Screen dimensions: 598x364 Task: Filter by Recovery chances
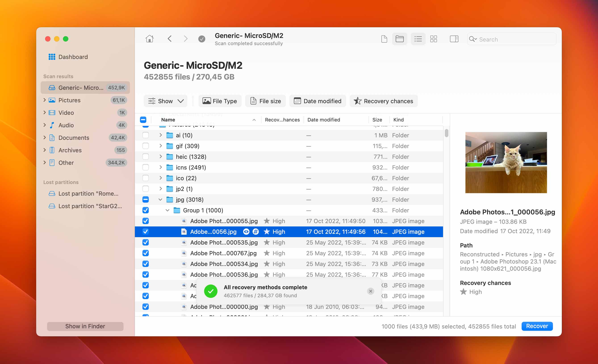[383, 101]
